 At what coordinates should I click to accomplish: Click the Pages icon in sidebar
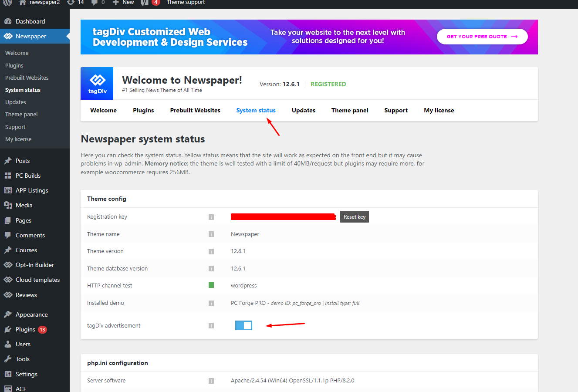pos(8,220)
